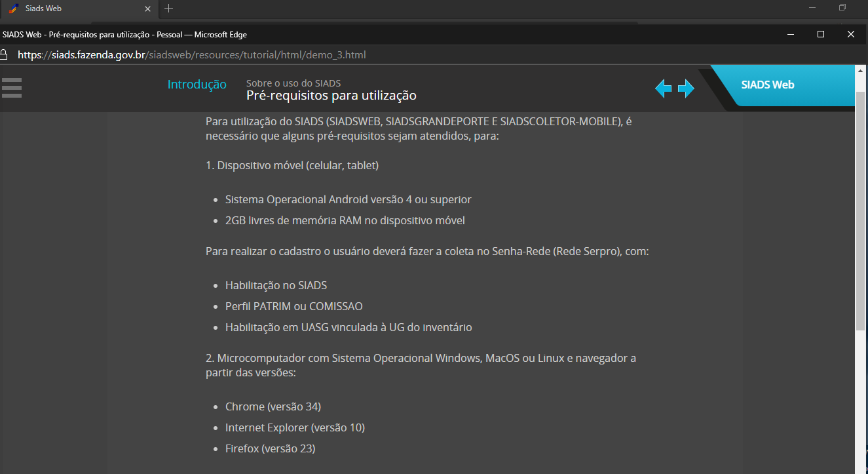Restore the background browser window
The image size is (868, 474).
[x=842, y=8]
